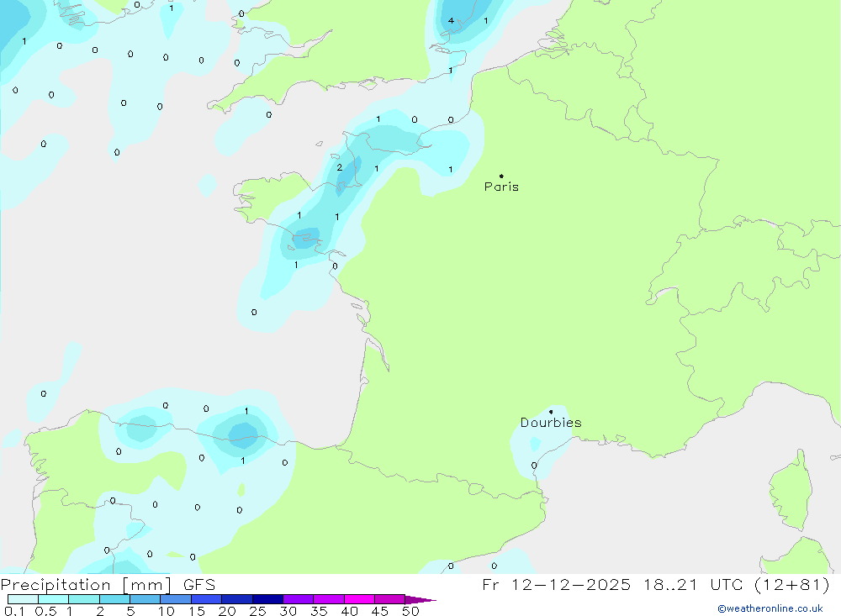The image size is (841, 616).
Task: Click the 25–30 mm legend color swatch
Action: (x=267, y=599)
